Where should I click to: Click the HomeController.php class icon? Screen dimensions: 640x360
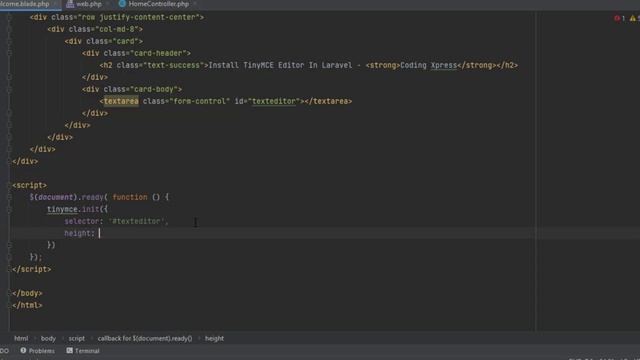click(122, 4)
